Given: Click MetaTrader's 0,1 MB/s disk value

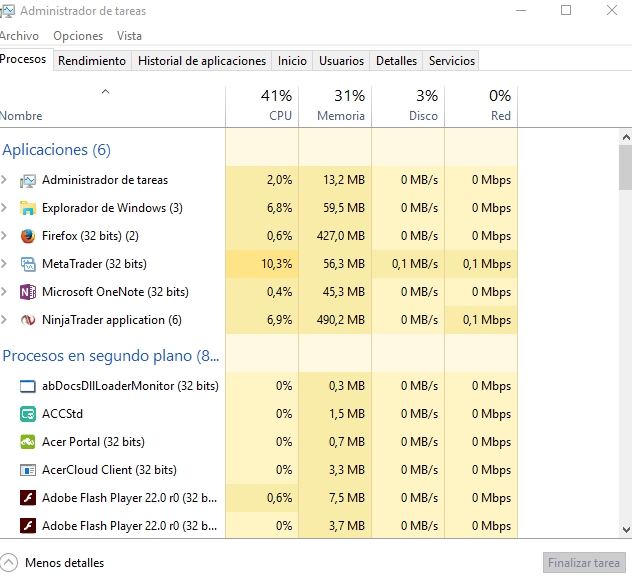Looking at the screenshot, I should (415, 264).
